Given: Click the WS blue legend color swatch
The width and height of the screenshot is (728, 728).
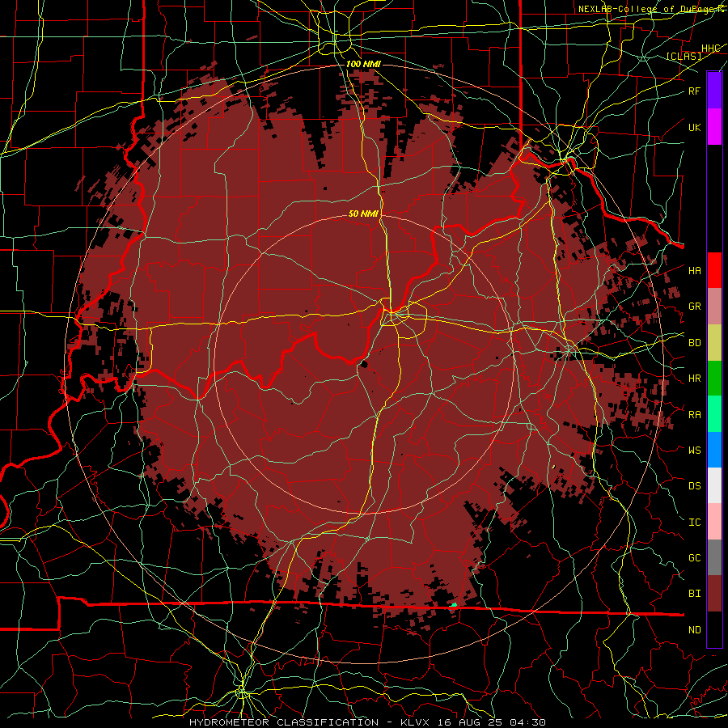Looking at the screenshot, I should click(714, 450).
